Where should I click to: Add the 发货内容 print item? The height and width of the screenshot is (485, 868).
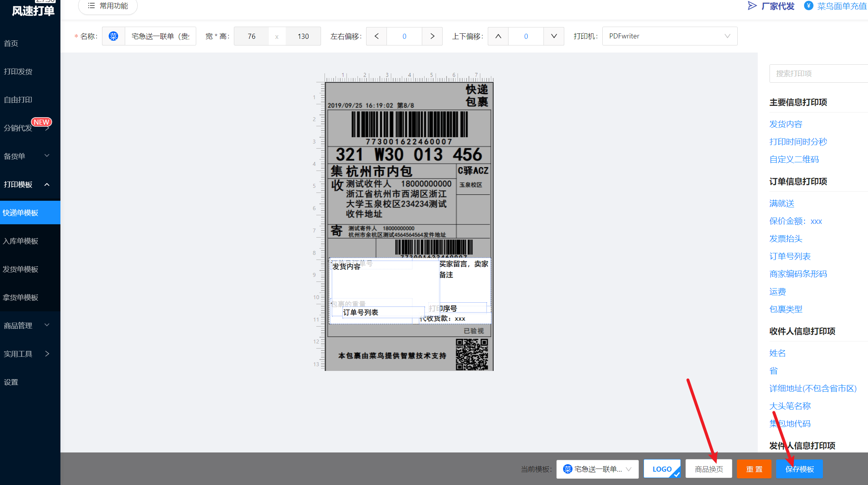(x=786, y=124)
